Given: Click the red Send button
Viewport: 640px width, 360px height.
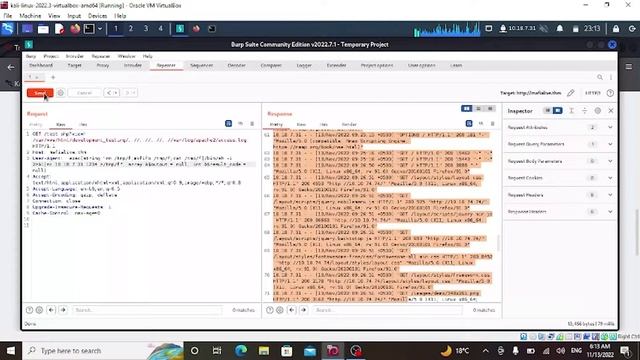Looking at the screenshot, I should (x=40, y=93).
